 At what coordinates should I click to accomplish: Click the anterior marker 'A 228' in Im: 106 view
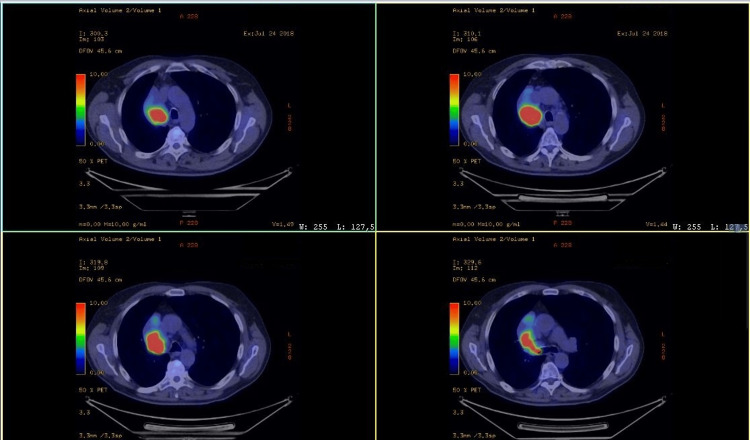pos(563,16)
